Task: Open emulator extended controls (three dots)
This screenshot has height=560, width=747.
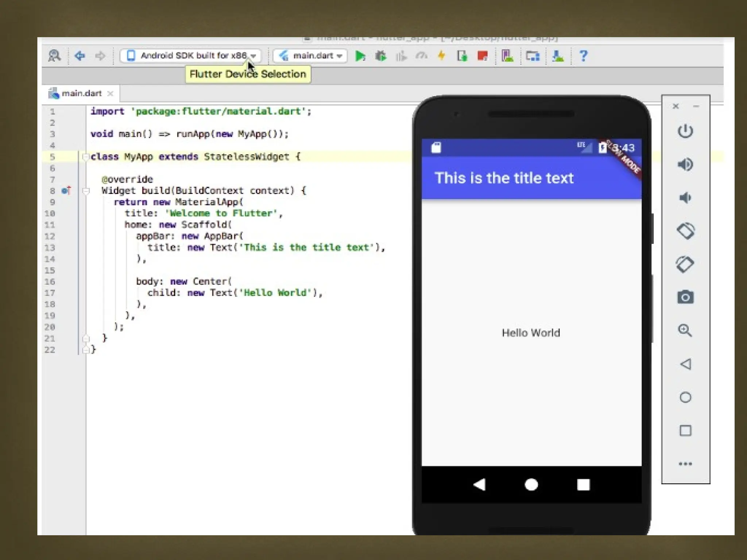Action: 685,464
